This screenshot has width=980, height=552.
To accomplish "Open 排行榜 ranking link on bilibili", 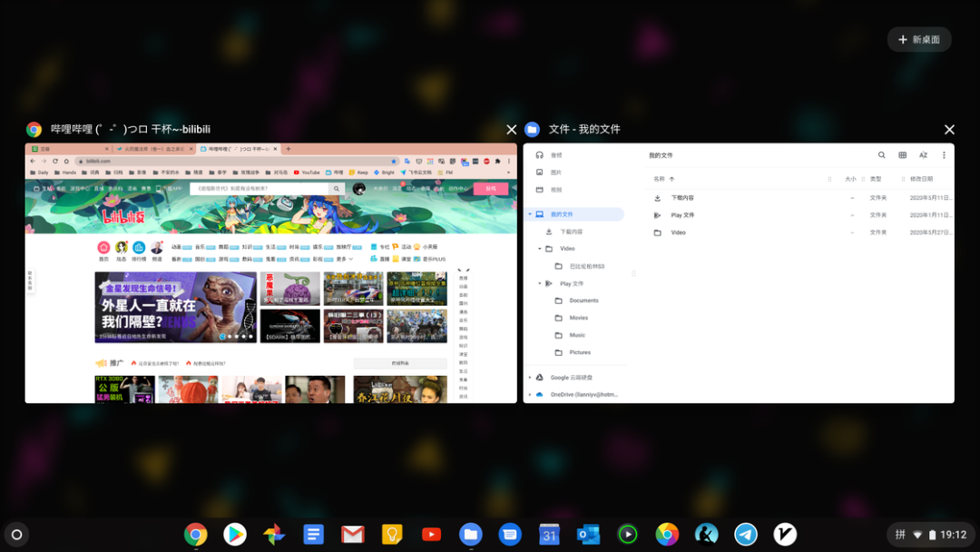I will click(139, 251).
